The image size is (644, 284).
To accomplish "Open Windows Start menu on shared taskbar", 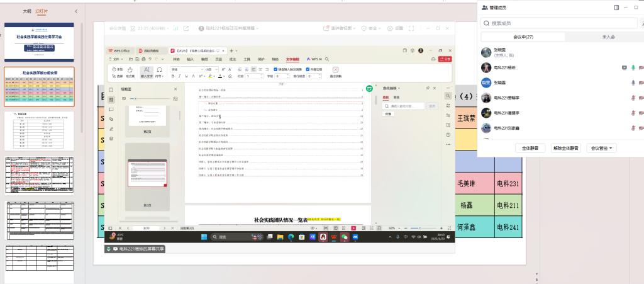I will pyautogui.click(x=204, y=237).
